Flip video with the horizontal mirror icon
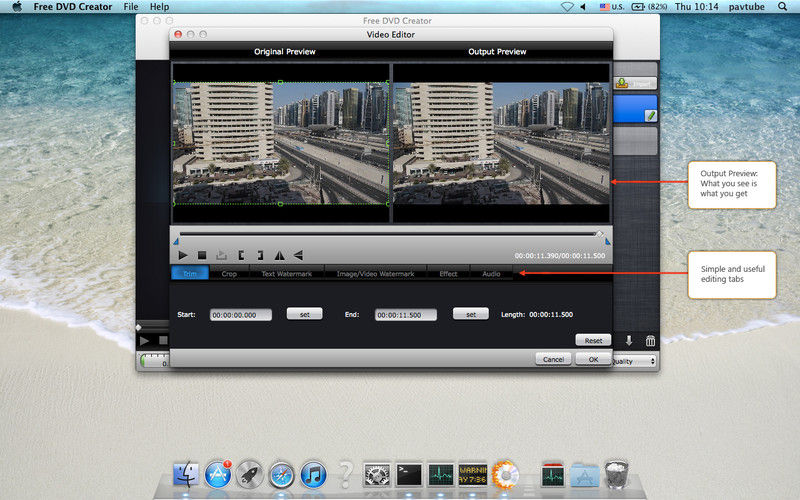800x500 pixels. [279, 256]
